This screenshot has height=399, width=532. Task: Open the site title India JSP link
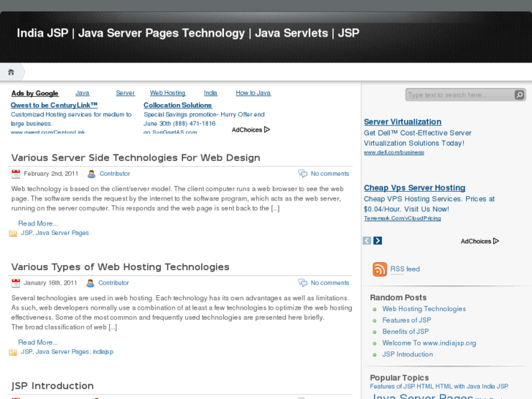click(188, 33)
